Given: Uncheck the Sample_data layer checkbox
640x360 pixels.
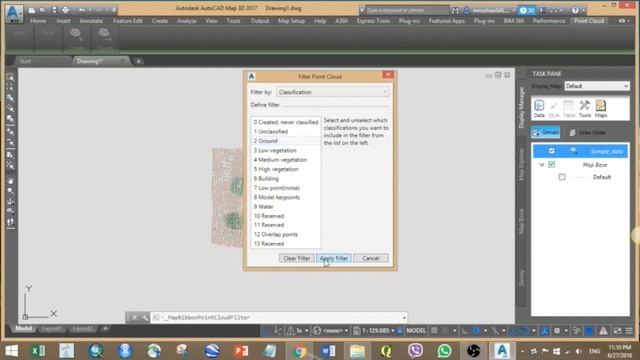Looking at the screenshot, I should [x=551, y=151].
